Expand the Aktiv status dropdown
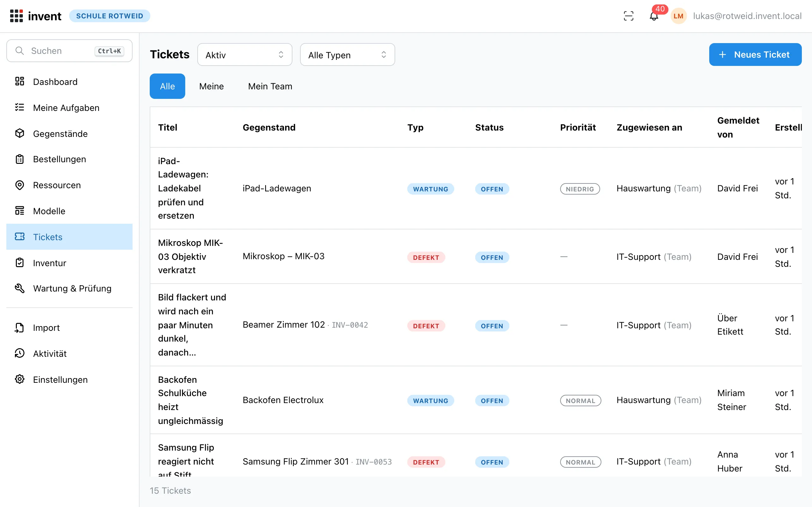This screenshot has width=812, height=507. (x=245, y=55)
